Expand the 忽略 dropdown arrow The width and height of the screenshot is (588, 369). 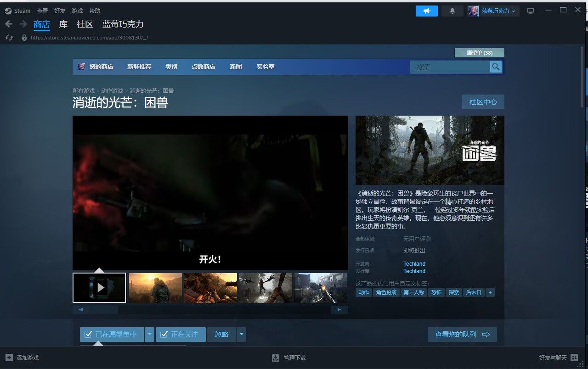tap(241, 335)
